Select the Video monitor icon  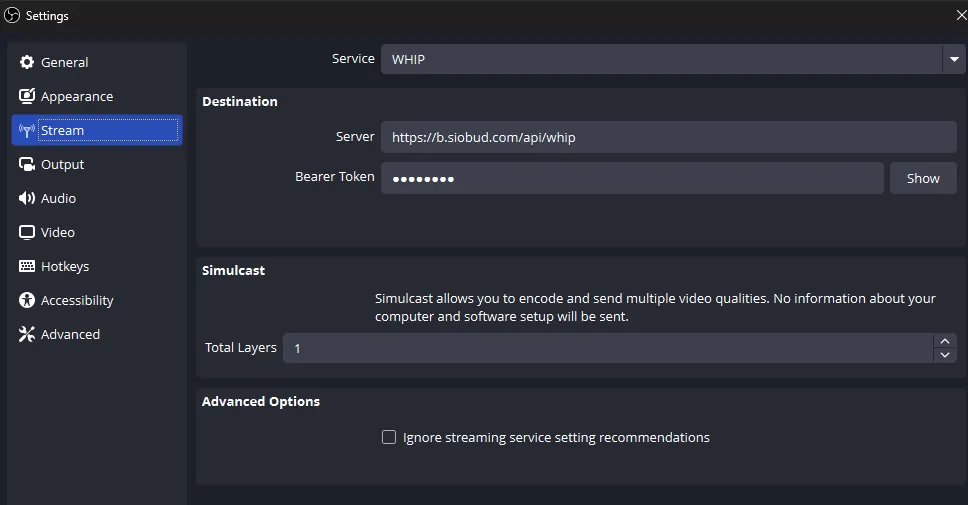pyautogui.click(x=27, y=232)
